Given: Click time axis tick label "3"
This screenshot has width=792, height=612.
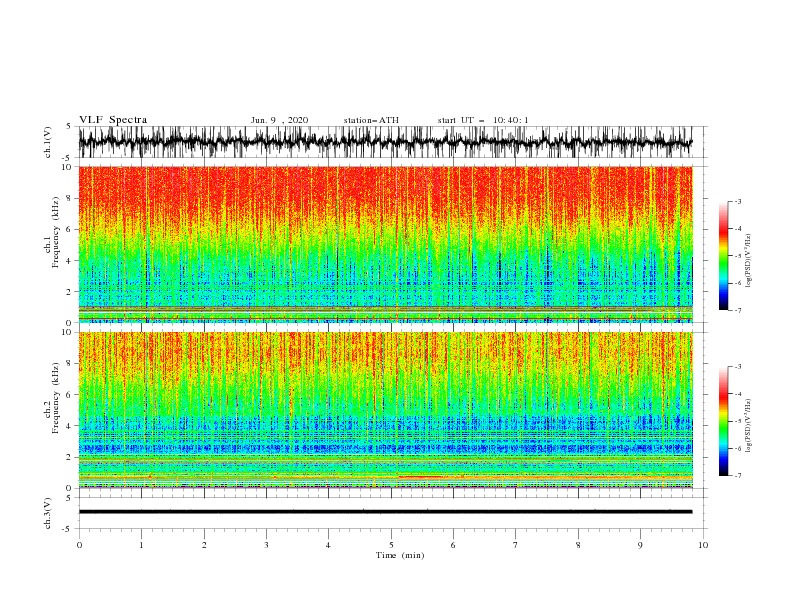Looking at the screenshot, I should click(266, 545).
